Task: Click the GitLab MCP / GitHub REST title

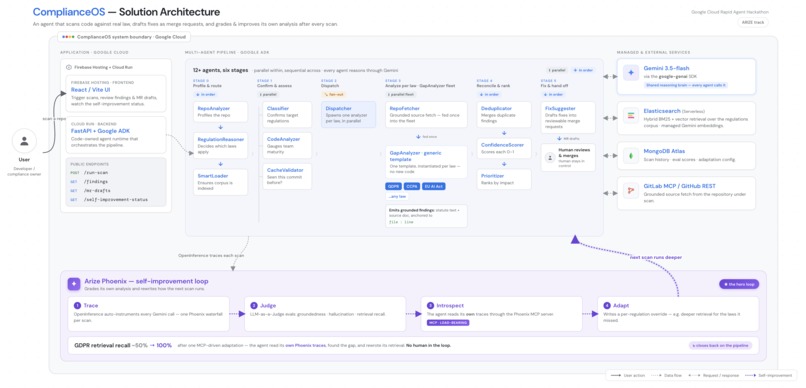Action: [679, 186]
